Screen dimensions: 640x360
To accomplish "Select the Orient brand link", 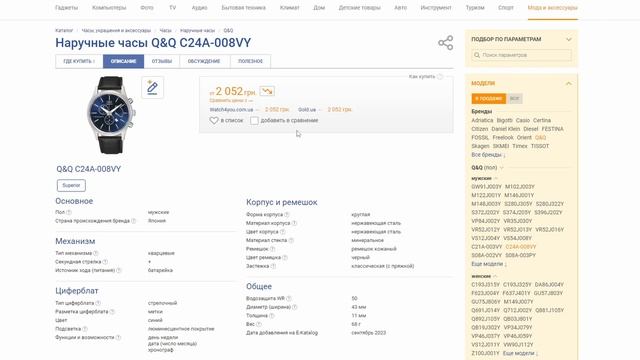I will pos(524,138).
